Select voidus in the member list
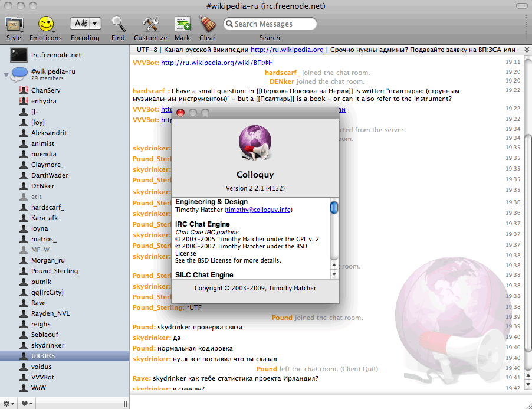 click(x=64, y=367)
